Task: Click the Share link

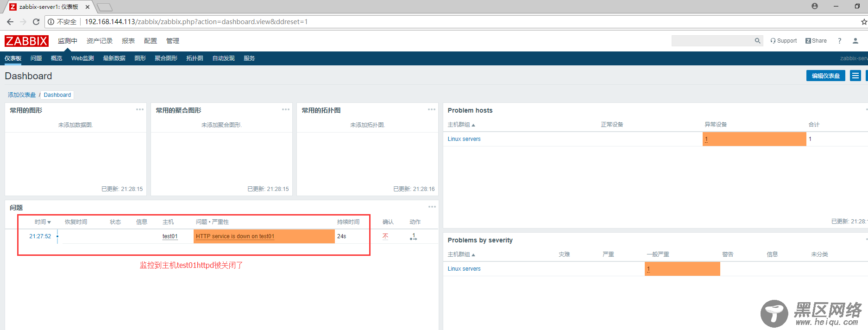Action: point(816,41)
